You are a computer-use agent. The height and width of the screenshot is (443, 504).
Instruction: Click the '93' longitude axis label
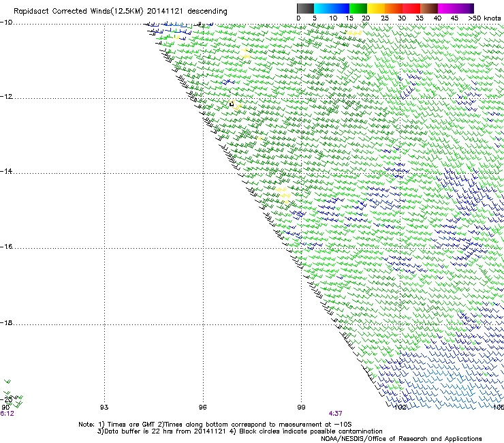point(104,408)
